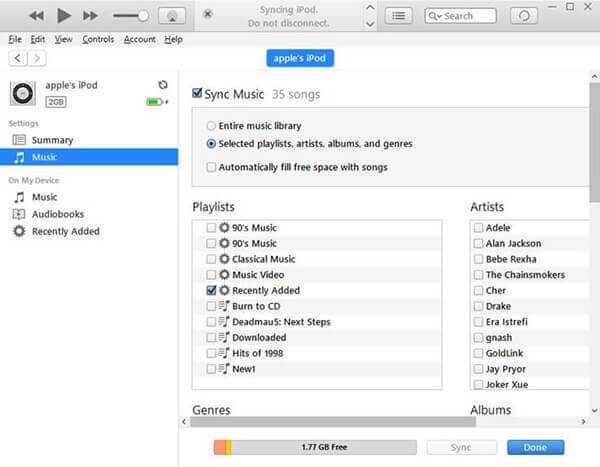Select Music under Settings sidebar
This screenshot has width=600, height=467.
89,157
